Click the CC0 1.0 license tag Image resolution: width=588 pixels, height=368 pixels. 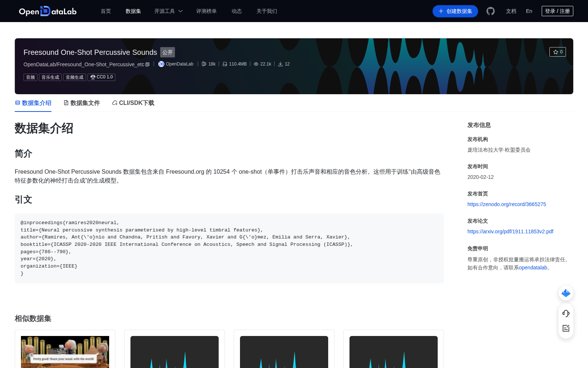[101, 77]
